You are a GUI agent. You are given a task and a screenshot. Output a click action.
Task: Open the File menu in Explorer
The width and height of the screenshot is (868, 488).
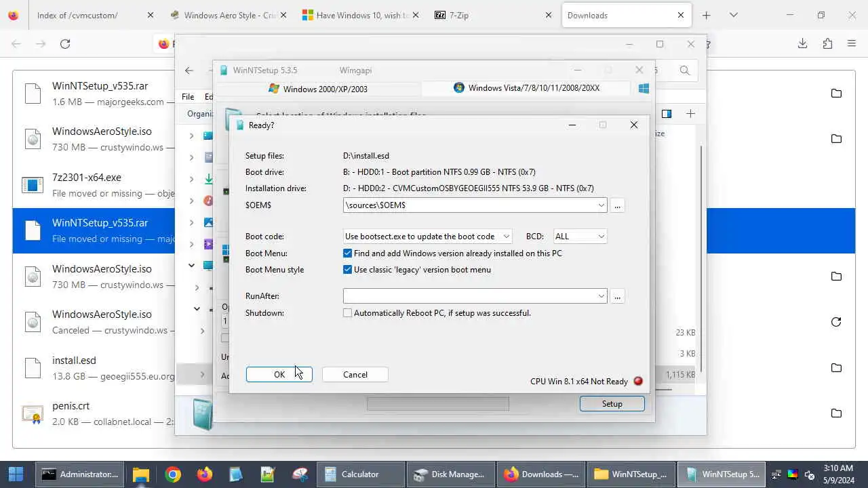tap(188, 97)
